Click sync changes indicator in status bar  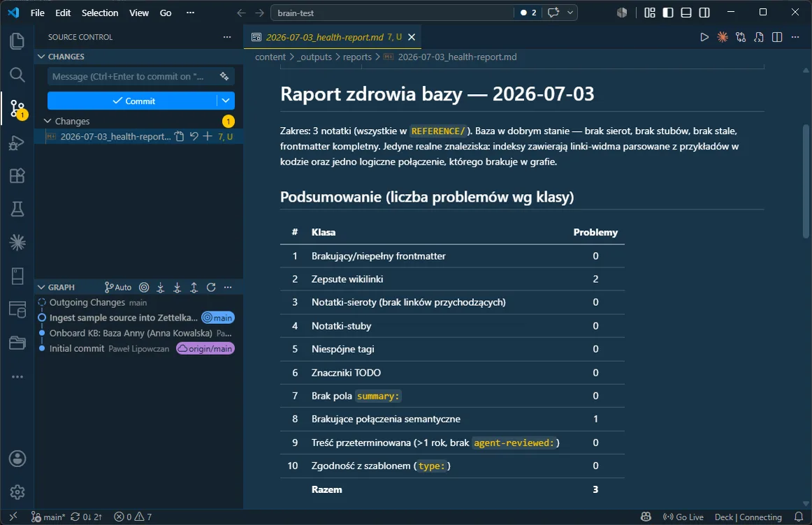[x=87, y=517]
